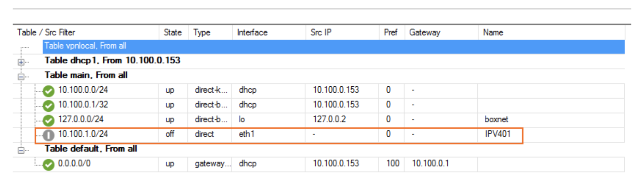Image resolution: width=644 pixels, height=179 pixels.
Task: Click the Interface column header
Action: 252,32
